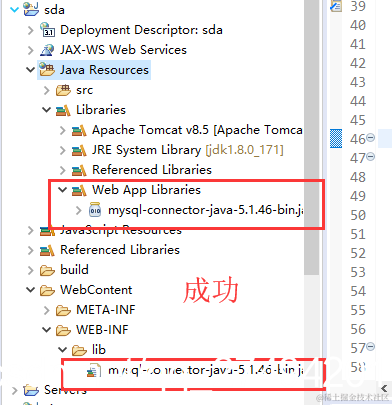
Task: Select the META-INF label
Action: pos(106,310)
